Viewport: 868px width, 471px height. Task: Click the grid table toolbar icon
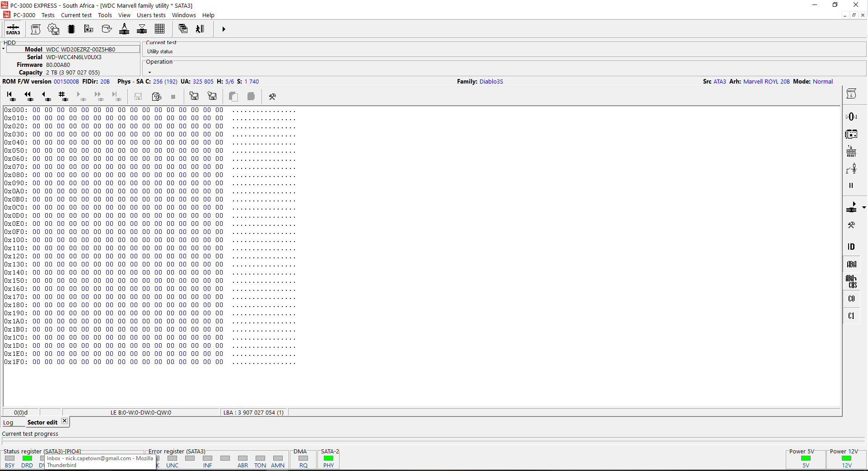pos(159,29)
